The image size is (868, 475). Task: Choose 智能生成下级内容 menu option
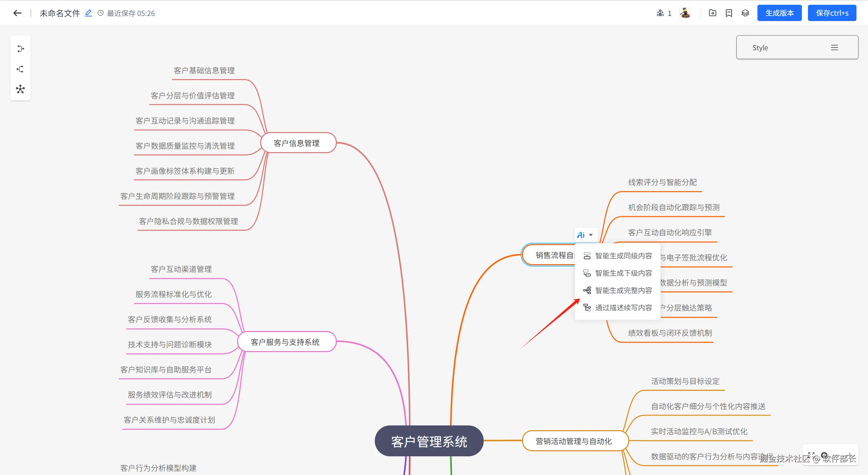[623, 273]
